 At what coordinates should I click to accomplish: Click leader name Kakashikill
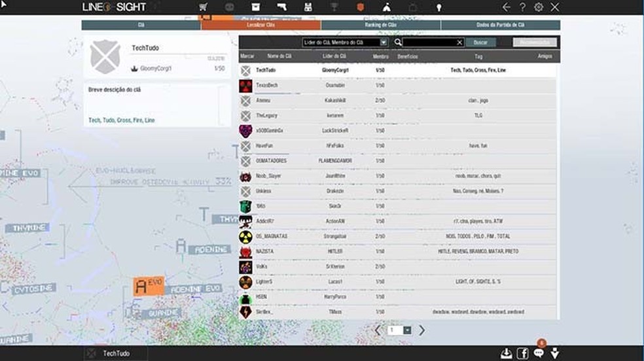click(x=335, y=101)
